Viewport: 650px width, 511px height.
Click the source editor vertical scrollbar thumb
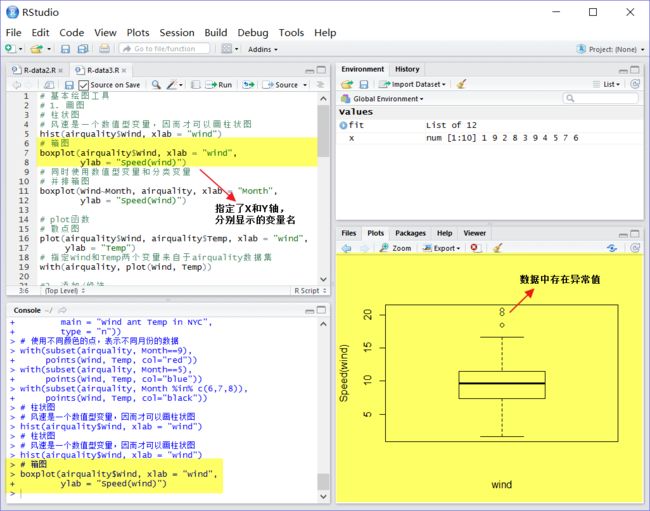(323, 131)
